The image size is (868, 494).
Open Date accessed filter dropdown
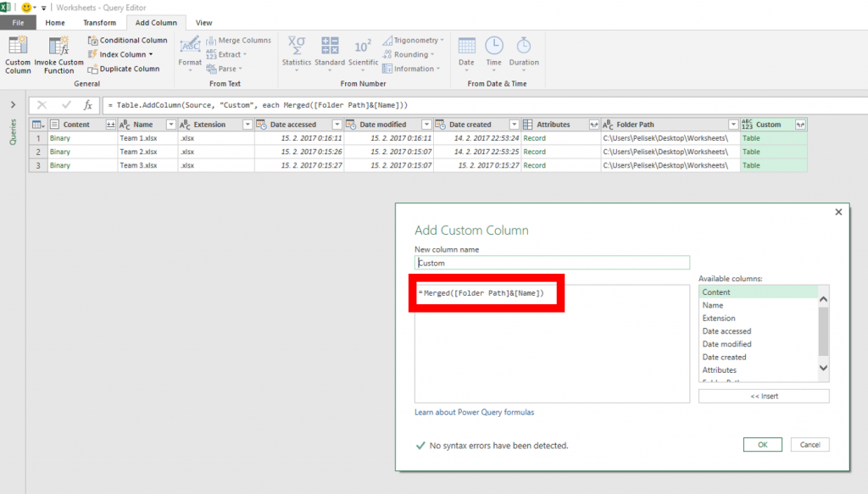click(337, 125)
